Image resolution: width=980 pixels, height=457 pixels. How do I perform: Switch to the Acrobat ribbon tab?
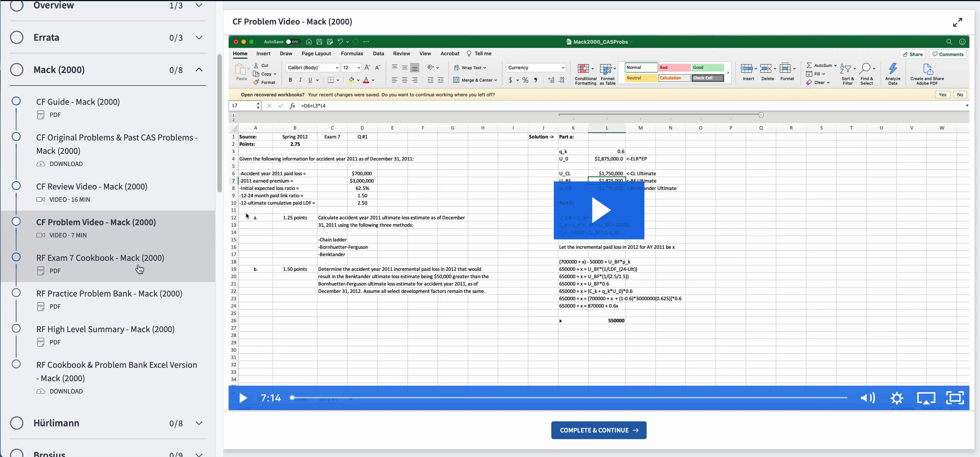pyautogui.click(x=450, y=54)
